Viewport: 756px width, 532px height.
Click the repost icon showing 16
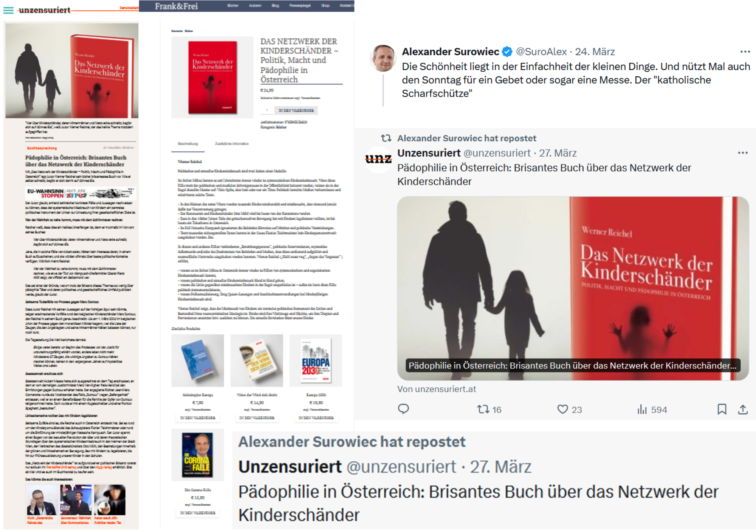click(x=489, y=410)
